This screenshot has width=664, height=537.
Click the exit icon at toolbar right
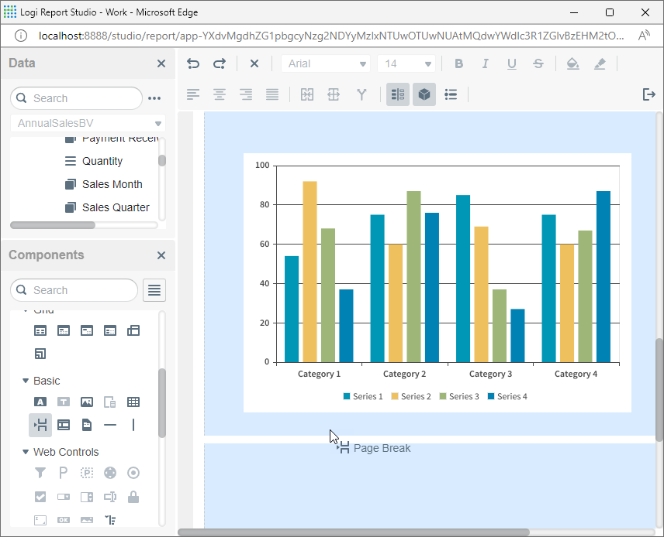coord(649,95)
